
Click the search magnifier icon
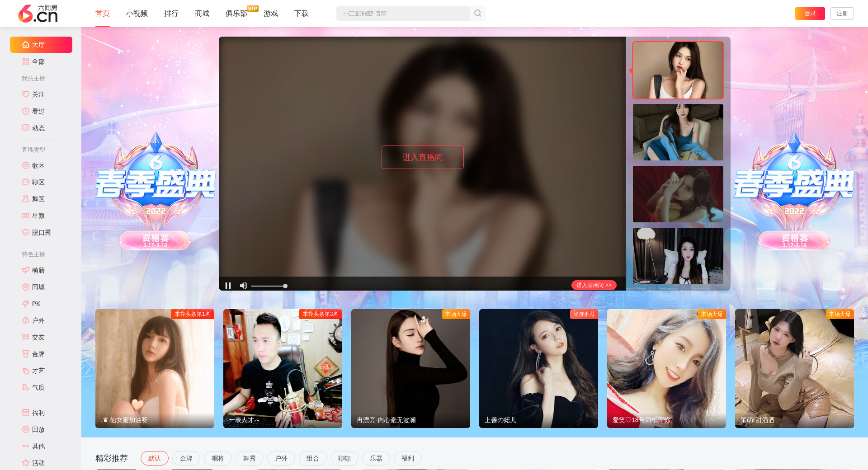477,14
